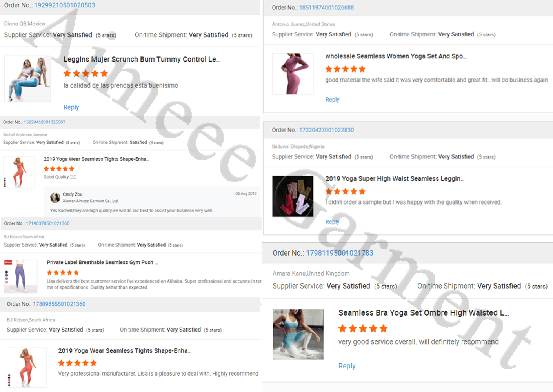Open purple gym leggings thumbnail
This screenshot has height=392, width=553.
(x=21, y=276)
